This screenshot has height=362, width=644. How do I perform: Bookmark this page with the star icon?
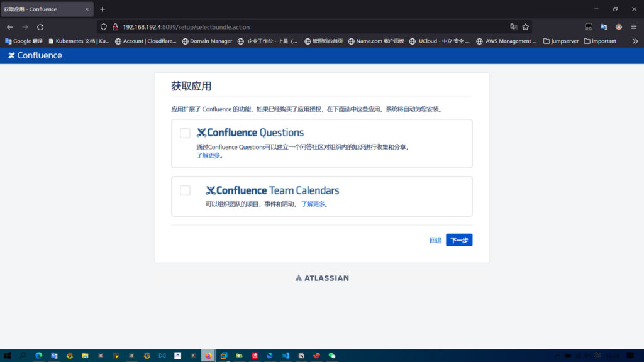click(526, 27)
